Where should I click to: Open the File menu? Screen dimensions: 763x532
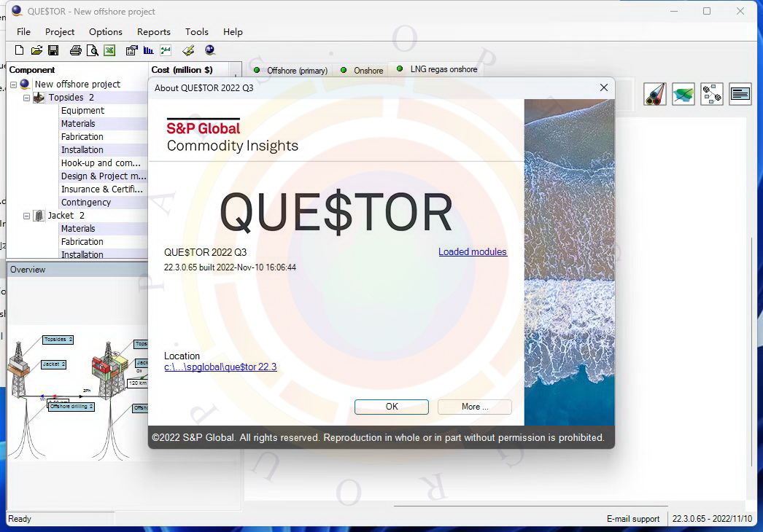[23, 31]
